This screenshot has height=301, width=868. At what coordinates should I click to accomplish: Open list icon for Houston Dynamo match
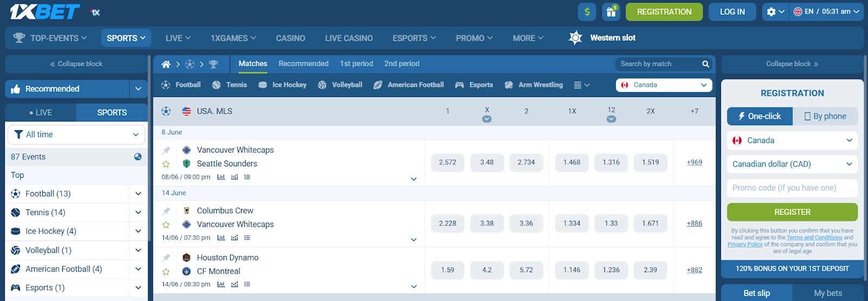[247, 284]
